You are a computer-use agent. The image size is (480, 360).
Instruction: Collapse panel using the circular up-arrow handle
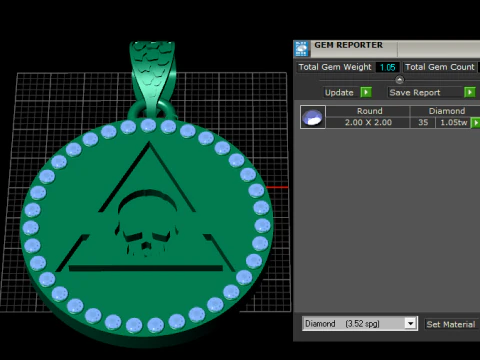pyautogui.click(x=399, y=80)
